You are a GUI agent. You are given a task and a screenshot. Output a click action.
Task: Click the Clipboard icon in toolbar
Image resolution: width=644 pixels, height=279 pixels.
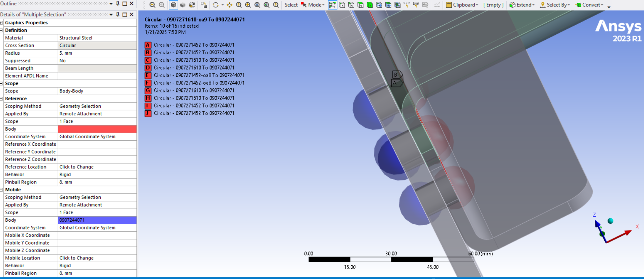tap(449, 5)
